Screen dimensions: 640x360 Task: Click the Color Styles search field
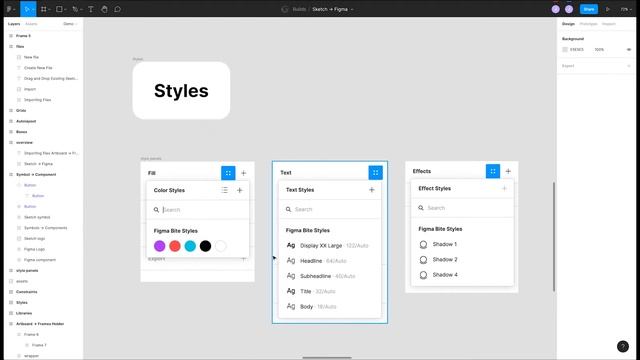pyautogui.click(x=198, y=210)
